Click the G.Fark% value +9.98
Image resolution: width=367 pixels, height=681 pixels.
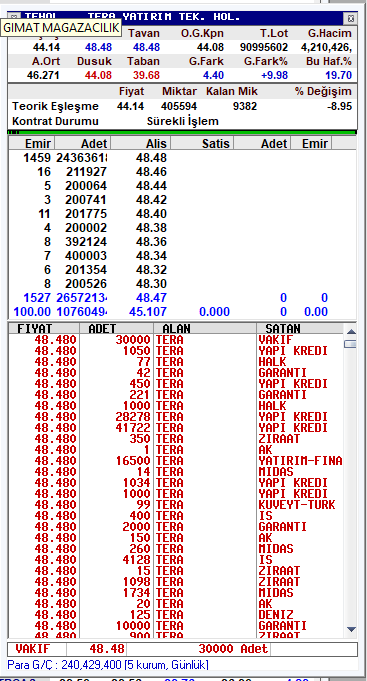274,75
